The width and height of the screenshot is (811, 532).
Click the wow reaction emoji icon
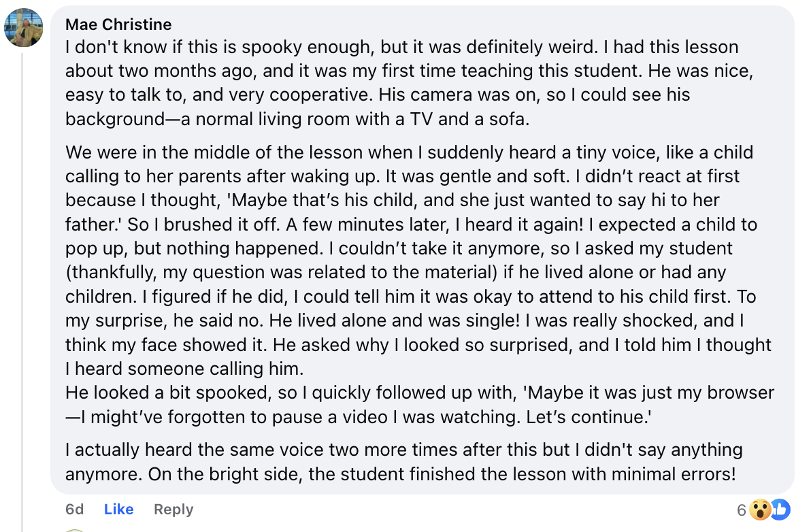(761, 510)
